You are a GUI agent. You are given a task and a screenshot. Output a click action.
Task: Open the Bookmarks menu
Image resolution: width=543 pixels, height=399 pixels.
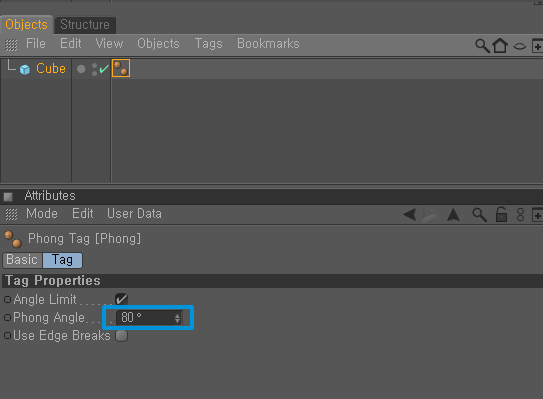[x=268, y=44]
